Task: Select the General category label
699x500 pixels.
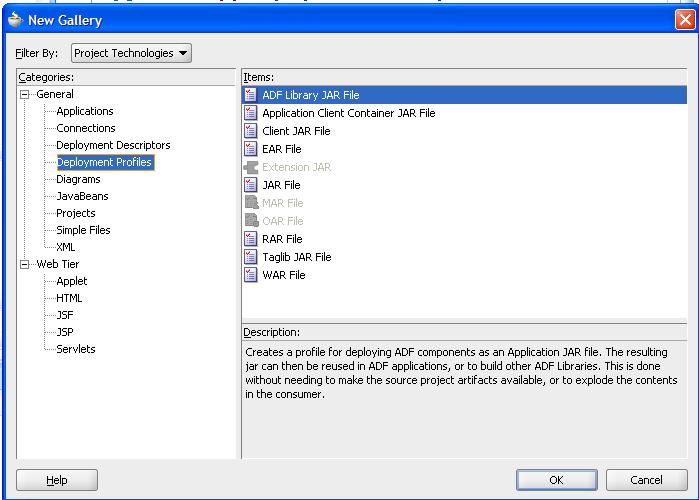Action: (x=55, y=94)
